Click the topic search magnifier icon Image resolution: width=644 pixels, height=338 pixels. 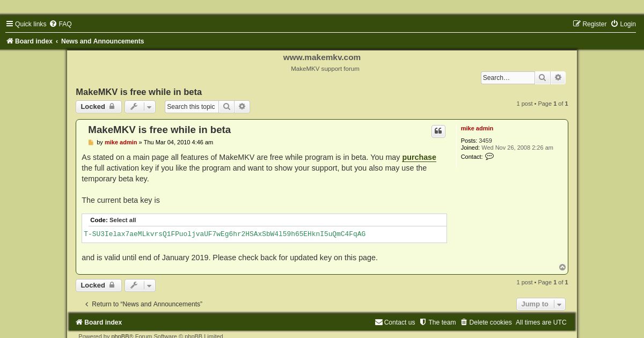click(x=226, y=107)
